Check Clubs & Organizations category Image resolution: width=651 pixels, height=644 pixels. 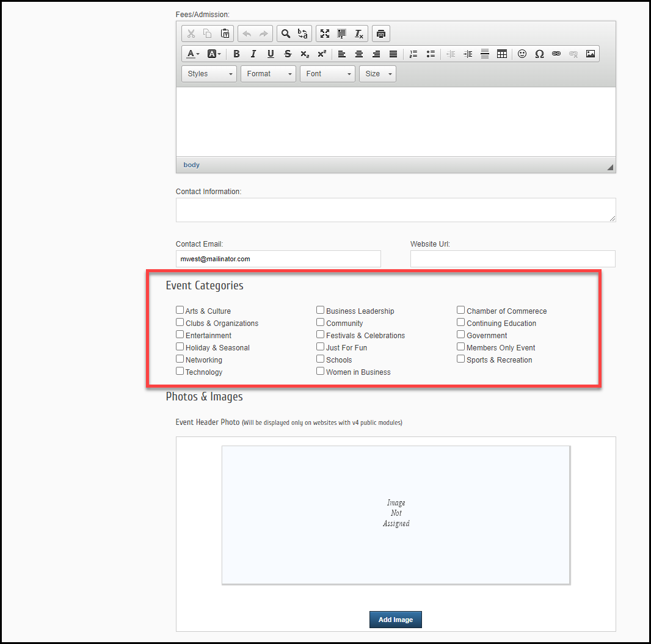click(x=180, y=322)
